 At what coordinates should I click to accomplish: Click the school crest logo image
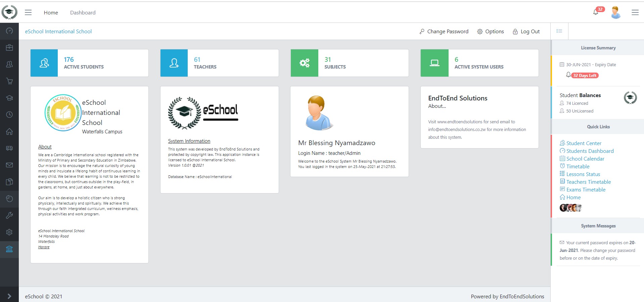pyautogui.click(x=63, y=113)
